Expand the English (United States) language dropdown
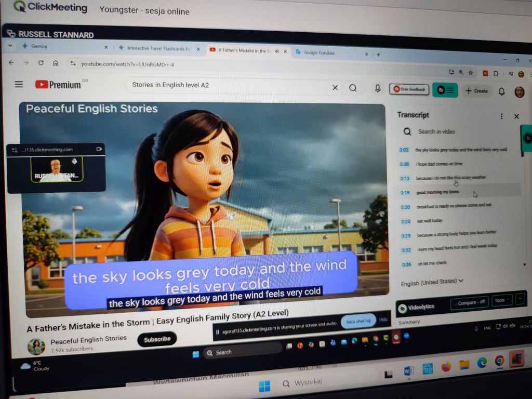Viewport: 532px width, 399px height. coord(432,282)
